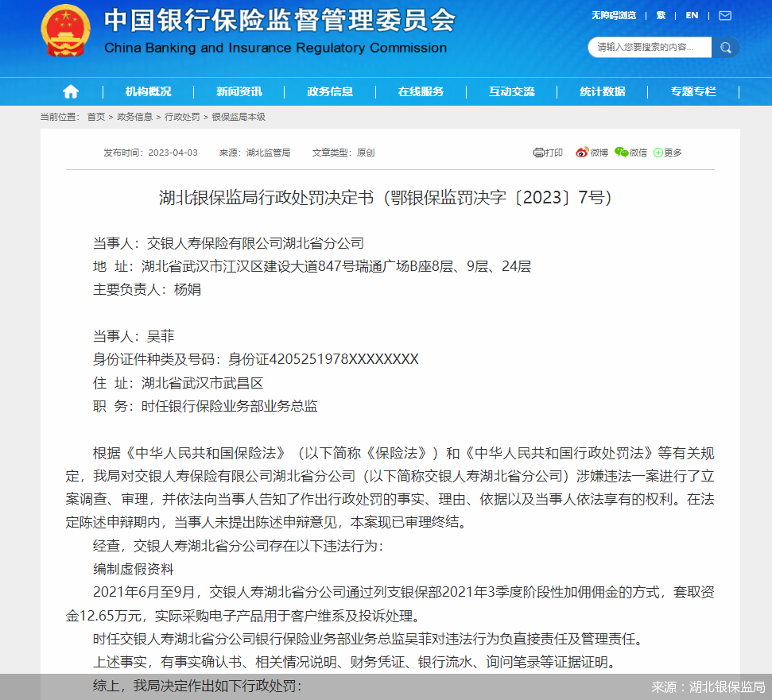This screenshot has height=700, width=772.
Task: Click the search magnifier icon
Action: [724, 48]
